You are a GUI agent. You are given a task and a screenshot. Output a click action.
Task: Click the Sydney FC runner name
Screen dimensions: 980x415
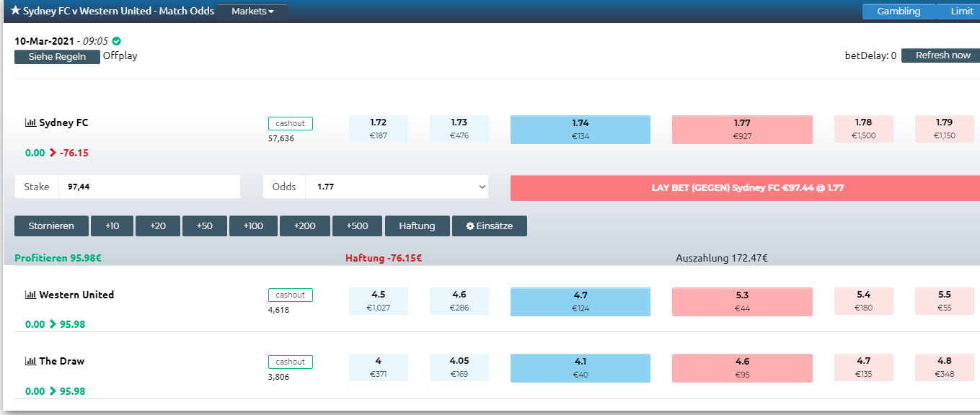point(63,123)
